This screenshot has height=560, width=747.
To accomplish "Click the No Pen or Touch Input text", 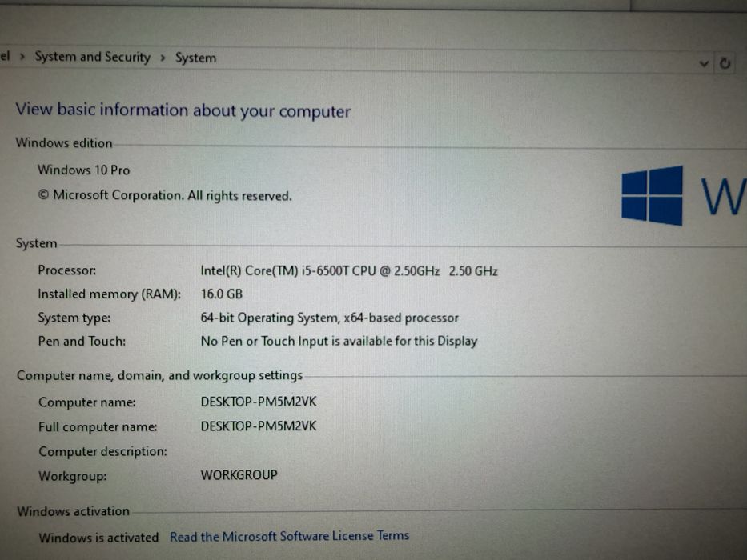I will [x=339, y=341].
